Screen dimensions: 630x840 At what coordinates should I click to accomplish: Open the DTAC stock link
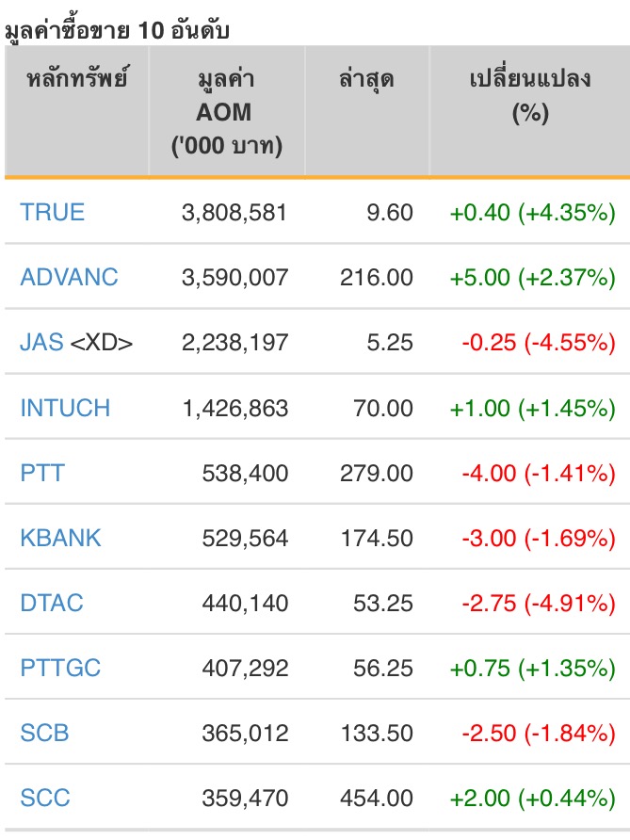tap(52, 603)
